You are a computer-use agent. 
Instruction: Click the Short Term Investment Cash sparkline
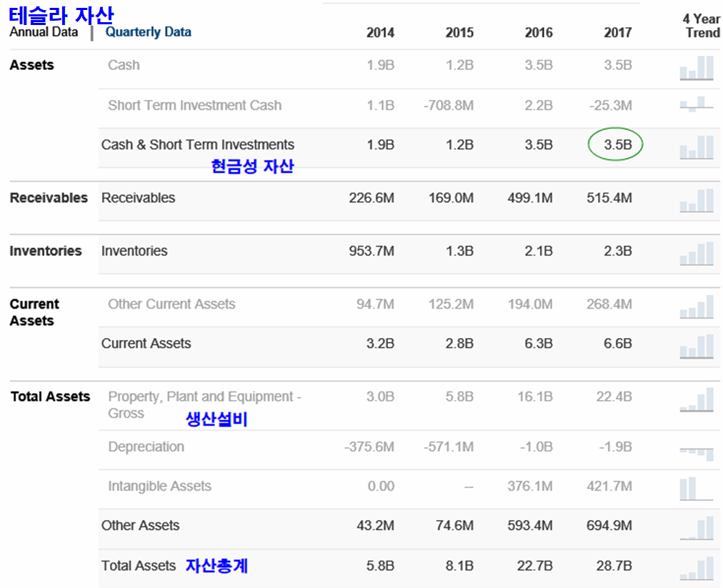pos(697,104)
